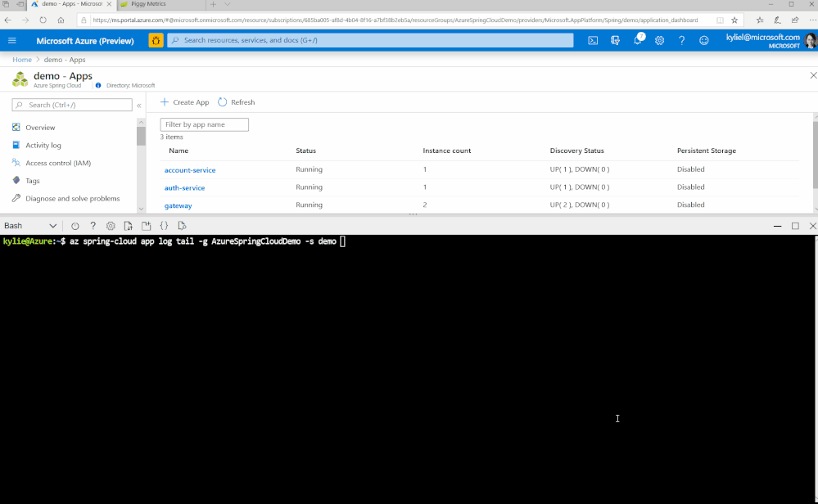Screen dimensions: 818x504
Task: Focus the Filter by app name field
Action: click(205, 124)
